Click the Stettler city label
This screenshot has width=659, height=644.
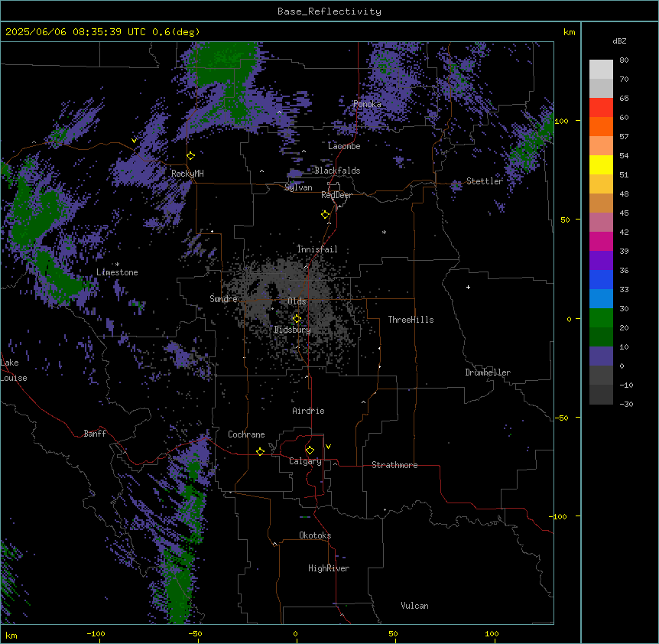point(485,181)
